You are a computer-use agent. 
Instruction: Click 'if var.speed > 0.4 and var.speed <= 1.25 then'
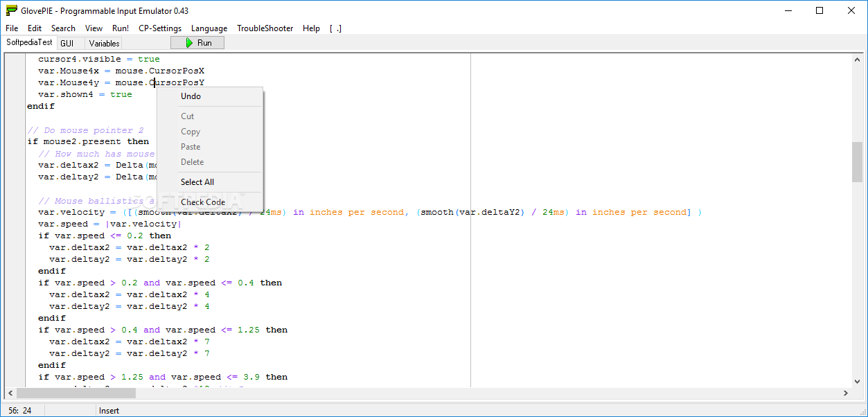click(x=163, y=330)
